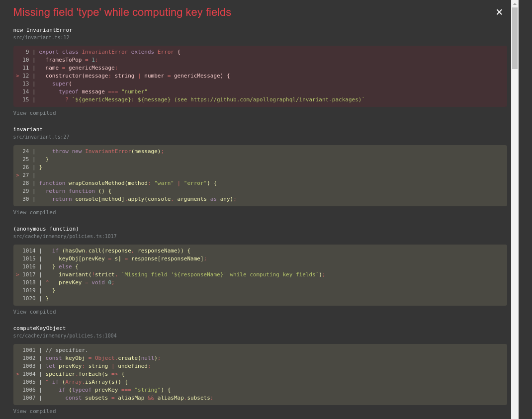Open the src/invariant.ts:27 file path
This screenshot has height=419, width=532.
[x=41, y=137]
